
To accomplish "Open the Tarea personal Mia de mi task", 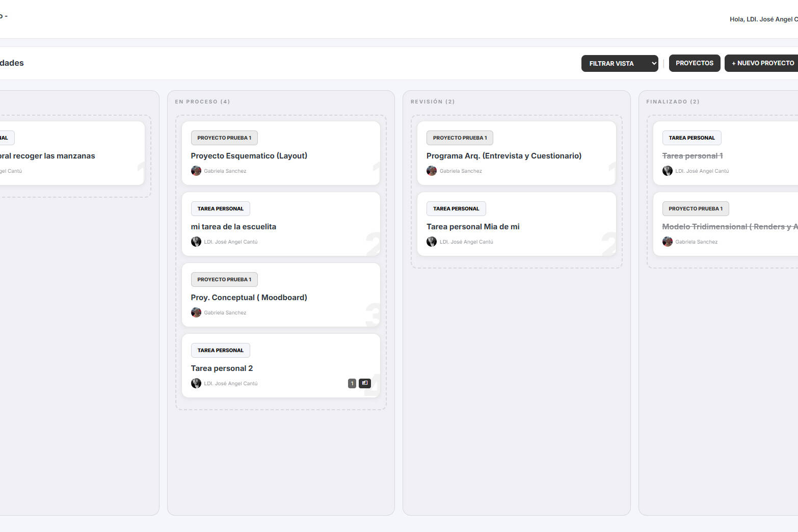I will click(x=472, y=227).
